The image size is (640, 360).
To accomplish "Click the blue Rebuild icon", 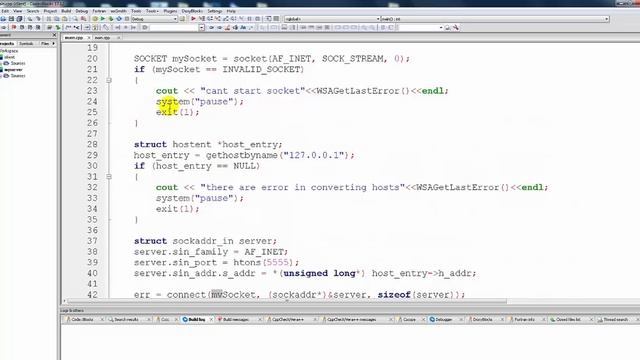I will coord(119,19).
